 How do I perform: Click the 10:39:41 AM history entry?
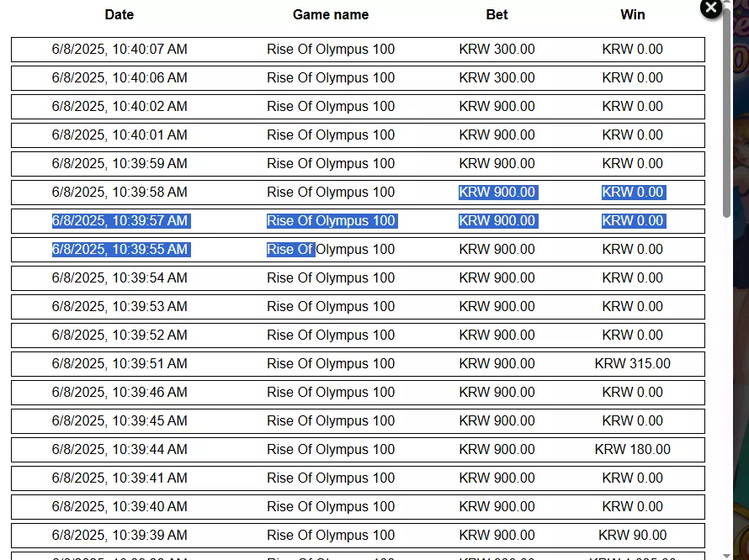pos(358,478)
